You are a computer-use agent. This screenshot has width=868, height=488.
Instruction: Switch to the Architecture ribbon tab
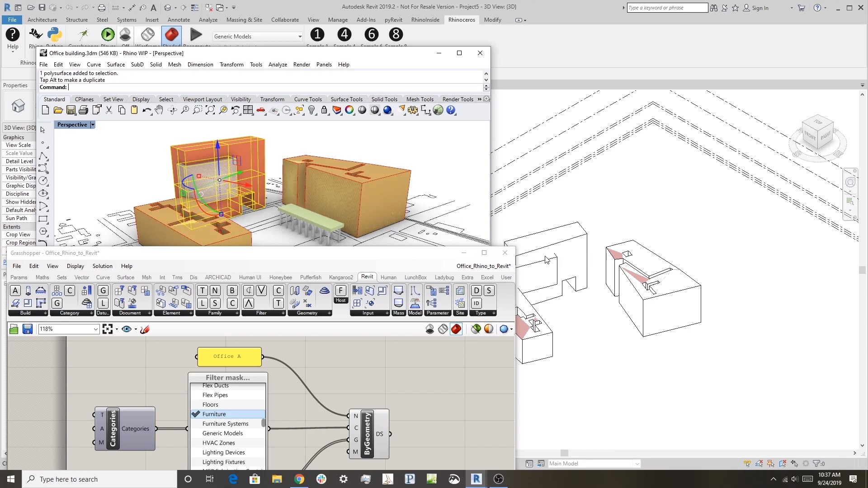point(42,20)
